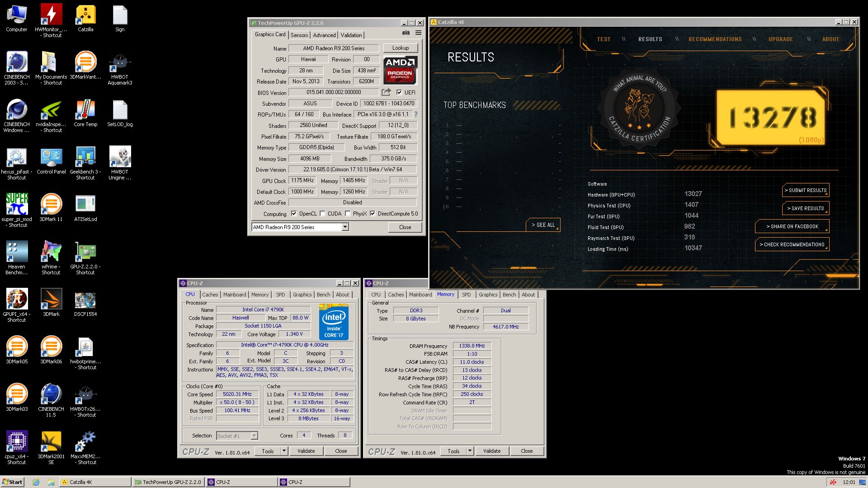The width and height of the screenshot is (868, 488).
Task: Open SPD tab in Memory CPU-Z window
Action: [467, 295]
